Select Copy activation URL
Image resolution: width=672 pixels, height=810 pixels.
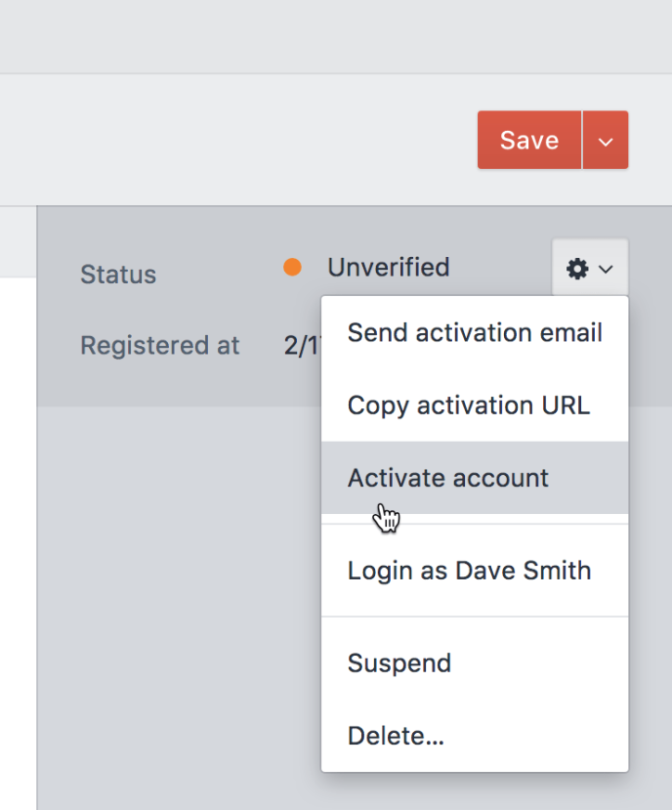468,405
